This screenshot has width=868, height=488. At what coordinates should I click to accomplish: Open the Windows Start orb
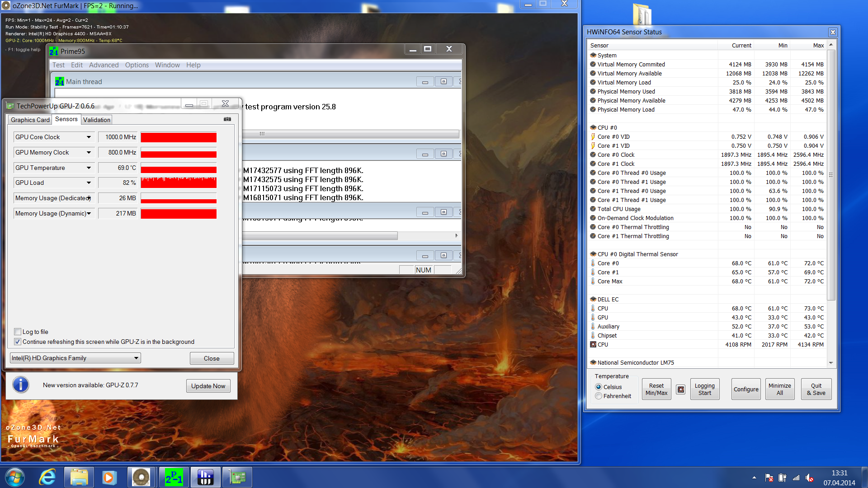15,477
